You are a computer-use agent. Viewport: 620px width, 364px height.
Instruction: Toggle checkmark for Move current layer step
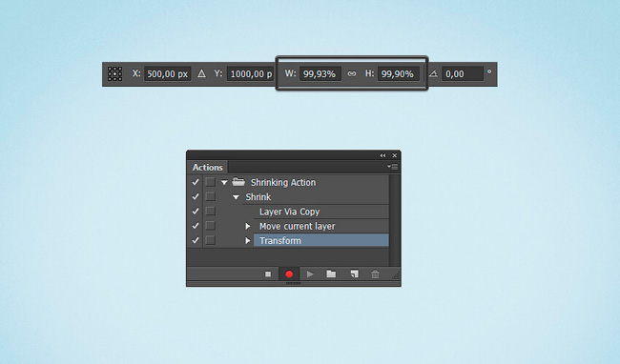pos(196,226)
